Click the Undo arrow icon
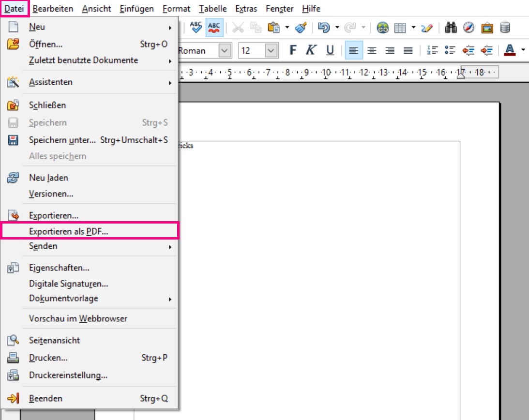The width and height of the screenshot is (529, 420). click(x=324, y=27)
